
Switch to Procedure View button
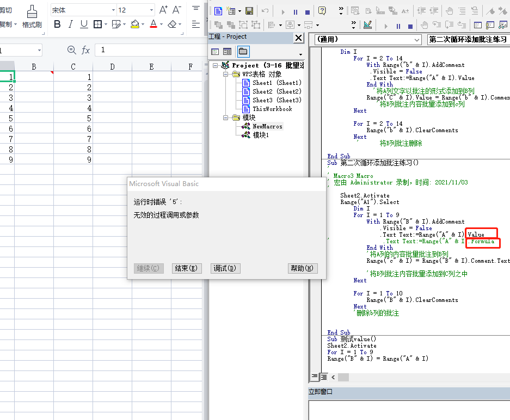(x=314, y=376)
